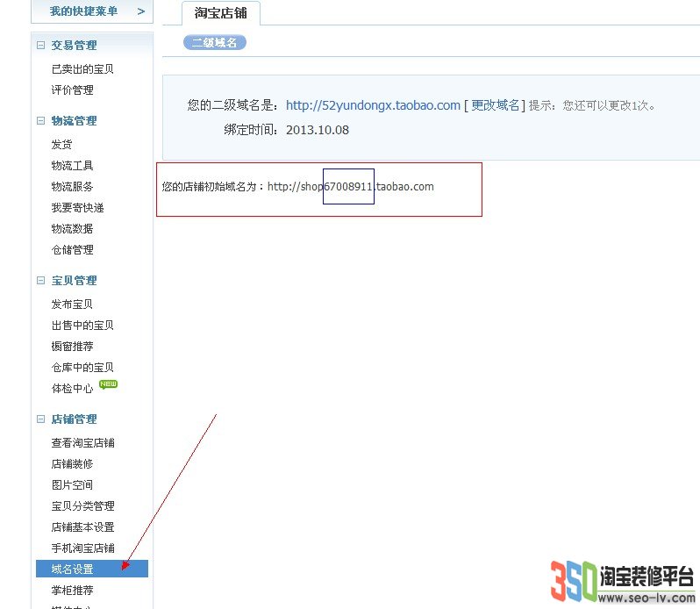Click 发布宝贝

coord(72,304)
